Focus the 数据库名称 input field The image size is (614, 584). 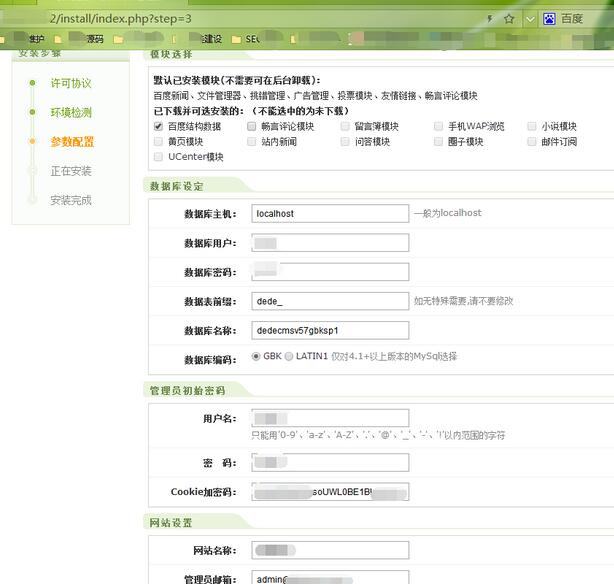tap(330, 330)
